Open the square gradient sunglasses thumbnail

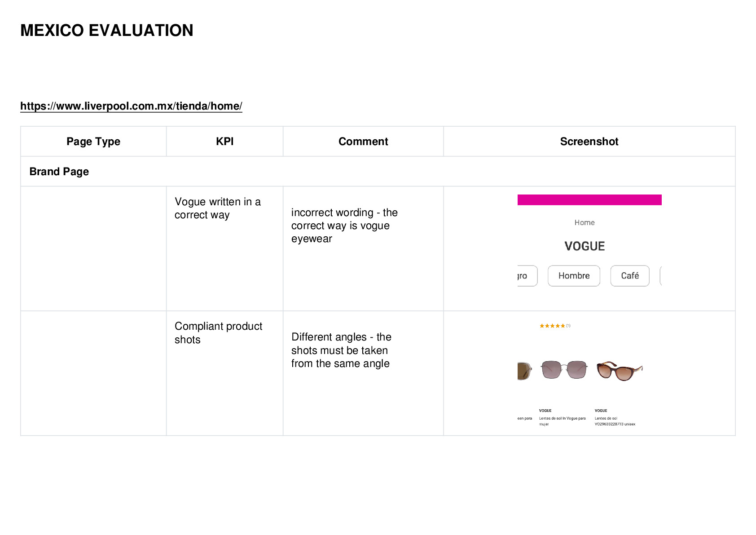[x=564, y=370]
